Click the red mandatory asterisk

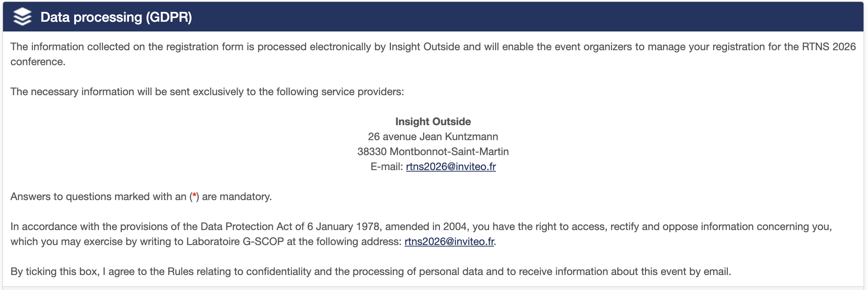pos(194,196)
